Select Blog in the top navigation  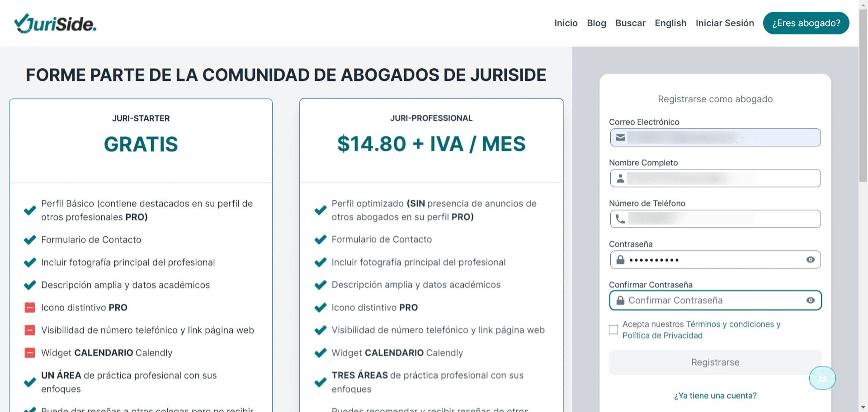pyautogui.click(x=596, y=23)
